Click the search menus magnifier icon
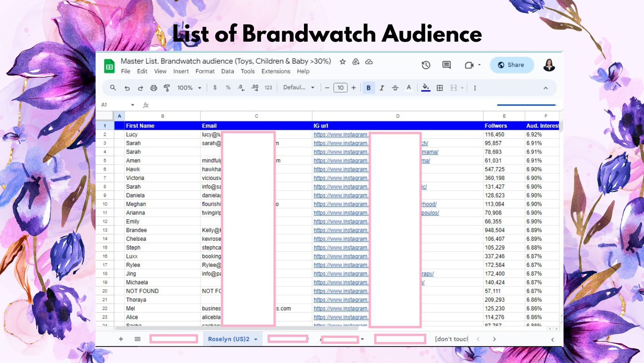The width and height of the screenshot is (644, 363). tap(113, 88)
